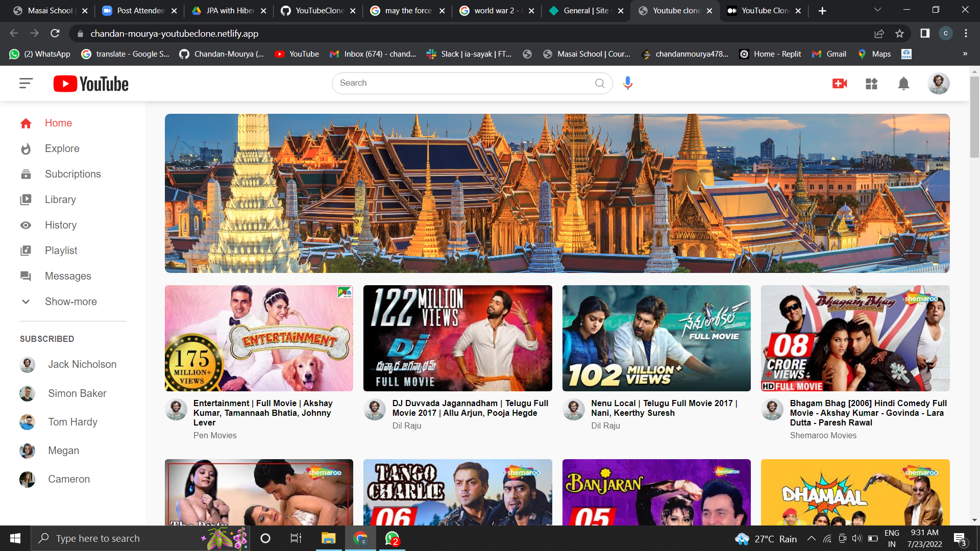980x551 pixels.
Task: Open DJ Duvvada Jagannadham thumbnail
Action: coord(458,338)
